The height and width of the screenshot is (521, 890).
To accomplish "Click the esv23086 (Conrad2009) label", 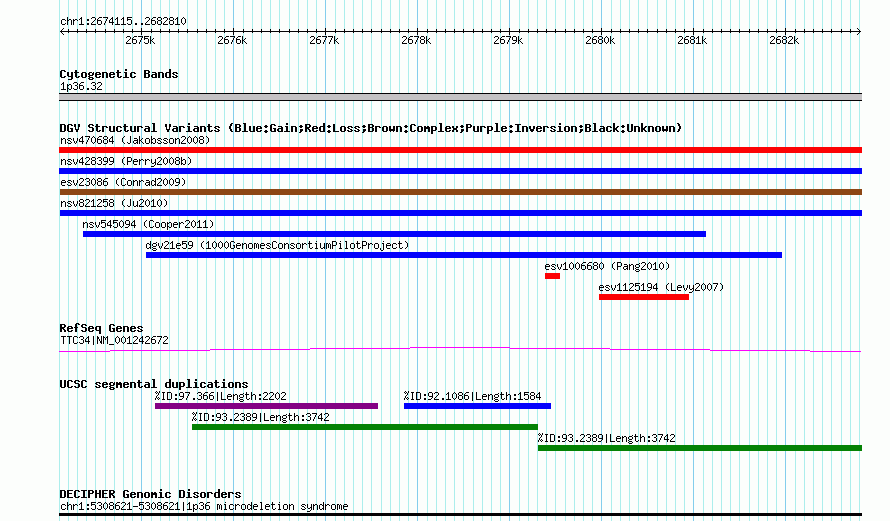I will click(x=123, y=182).
